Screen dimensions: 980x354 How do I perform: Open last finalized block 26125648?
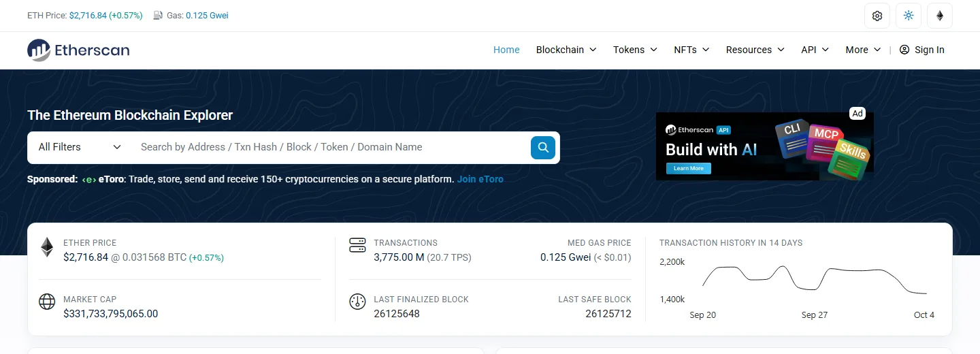[x=397, y=314]
